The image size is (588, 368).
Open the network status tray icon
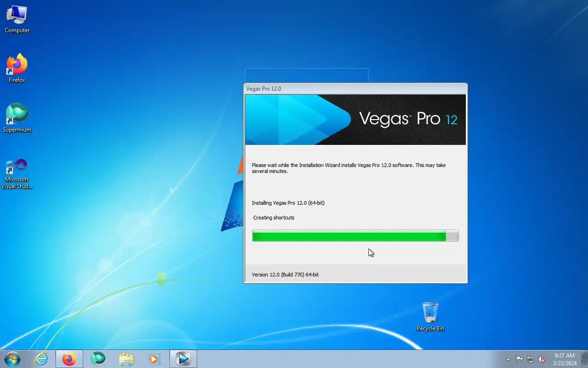[531, 359]
